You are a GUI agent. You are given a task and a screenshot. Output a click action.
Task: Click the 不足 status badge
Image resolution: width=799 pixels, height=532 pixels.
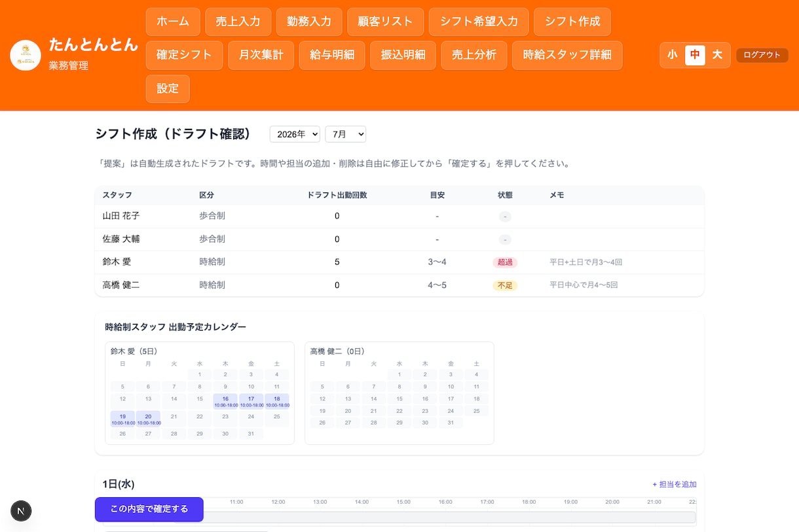[x=505, y=285]
